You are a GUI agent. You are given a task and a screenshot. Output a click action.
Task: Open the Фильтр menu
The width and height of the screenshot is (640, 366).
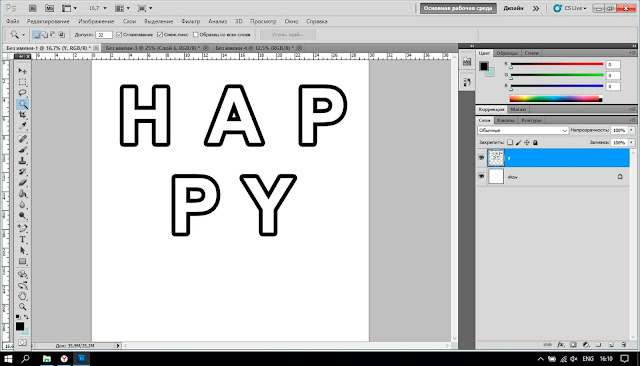[191, 21]
